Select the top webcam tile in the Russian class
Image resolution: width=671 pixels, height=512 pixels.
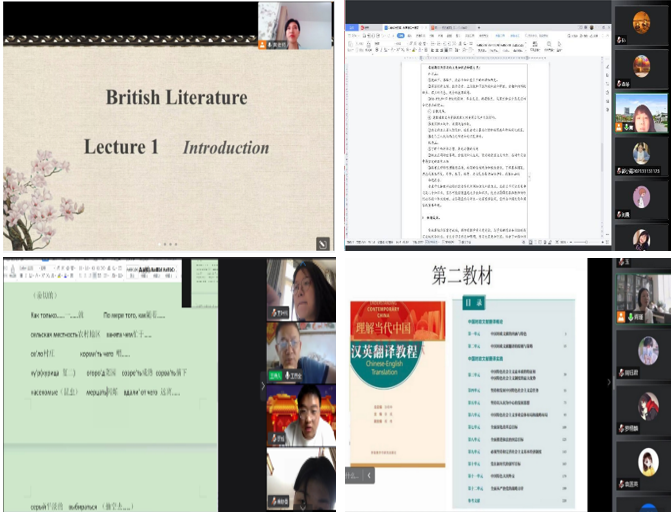click(300, 290)
